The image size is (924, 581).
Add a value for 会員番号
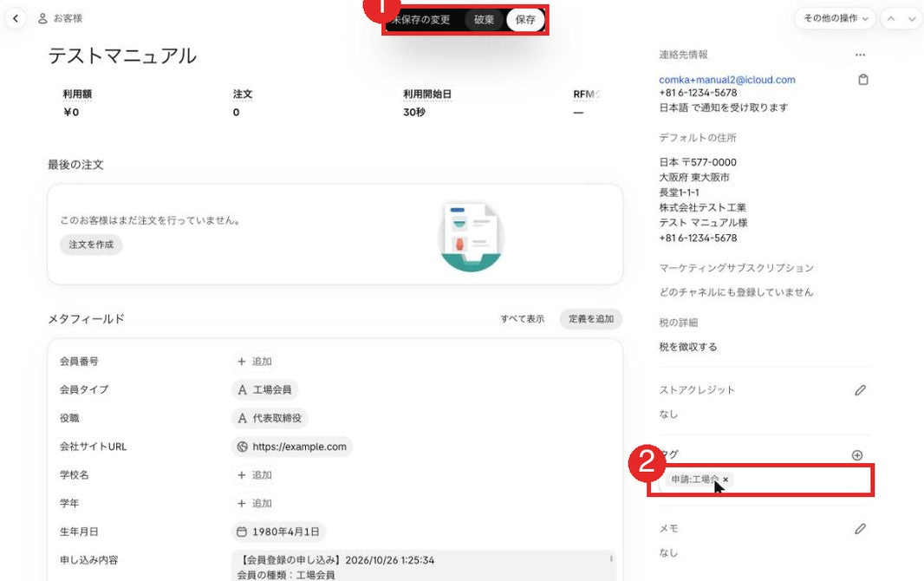[255, 362]
